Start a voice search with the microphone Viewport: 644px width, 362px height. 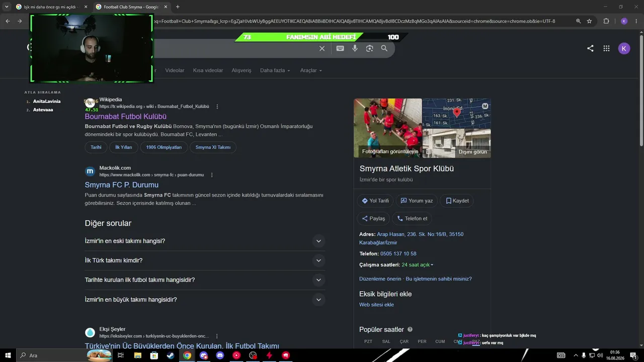355,48
